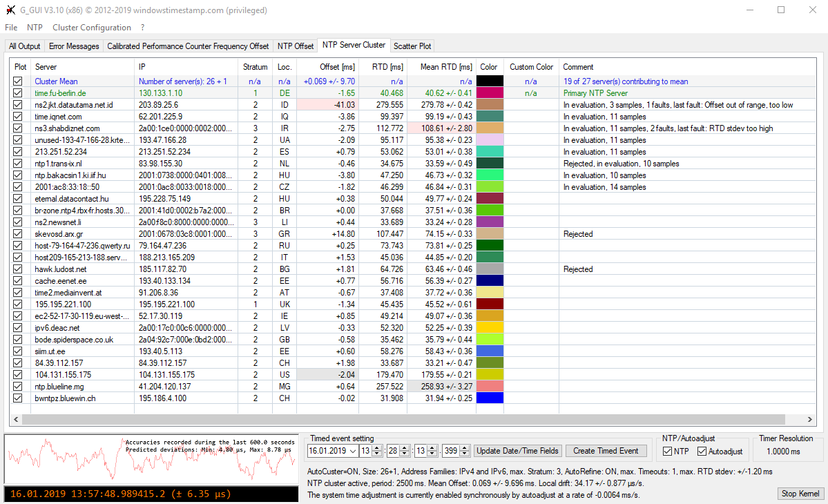Viewport: 828px width, 504px height.
Task: Click the Comment column header
Action: [x=688, y=67]
